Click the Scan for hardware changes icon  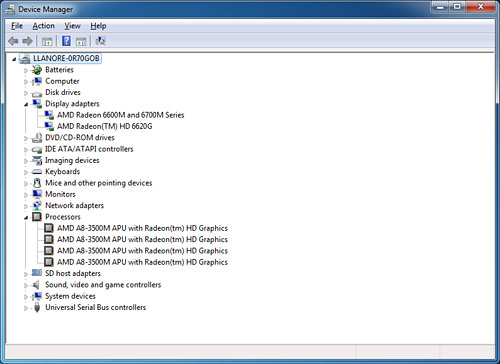point(100,41)
